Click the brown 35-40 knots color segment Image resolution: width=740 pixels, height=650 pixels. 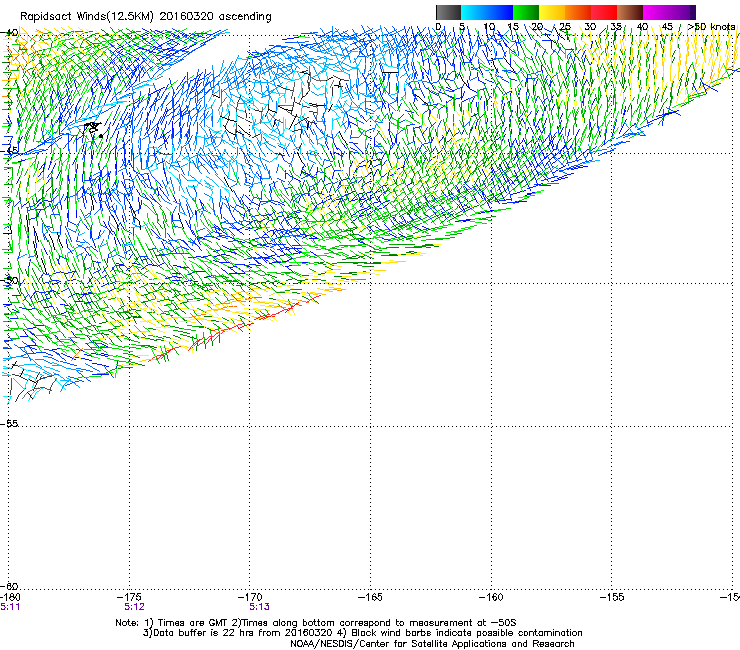[630, 12]
